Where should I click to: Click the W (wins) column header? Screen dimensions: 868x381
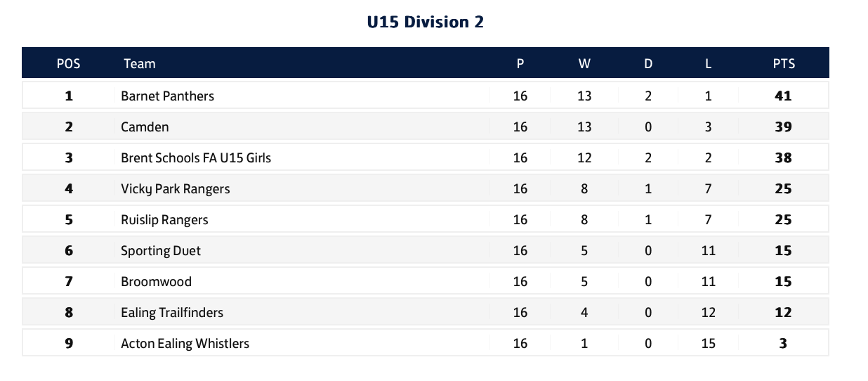pos(584,63)
